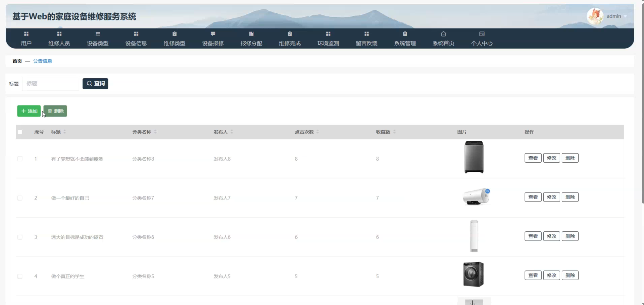Click the title text 远大的目标是成功的磁石
The image size is (644, 305).
(x=77, y=237)
